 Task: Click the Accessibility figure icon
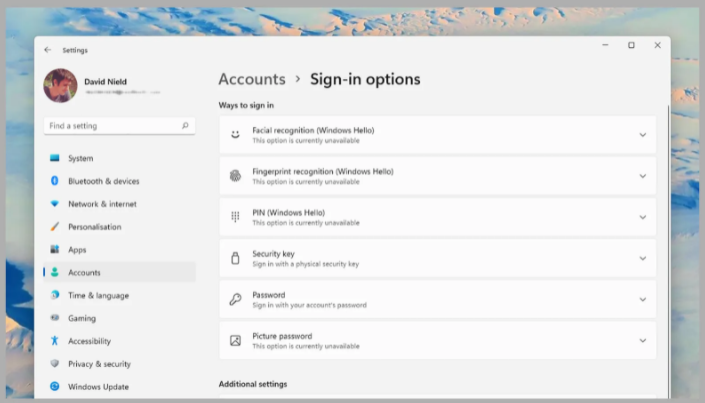(54, 341)
